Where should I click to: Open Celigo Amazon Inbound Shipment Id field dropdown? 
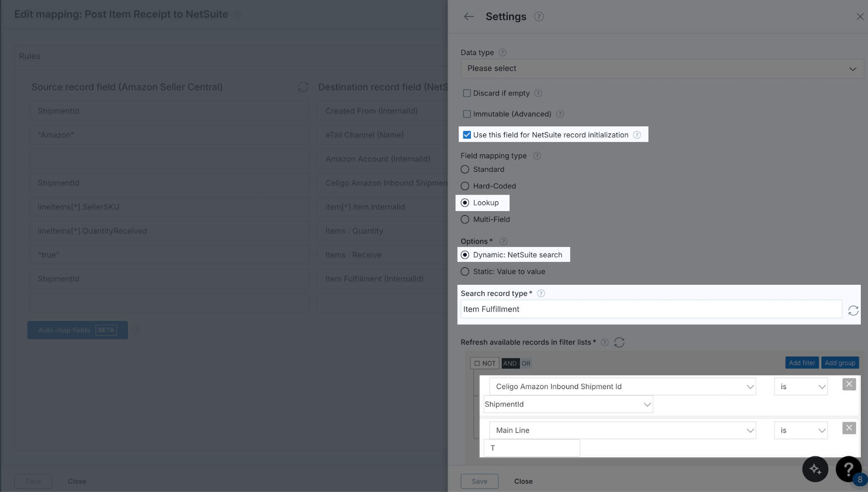point(622,386)
